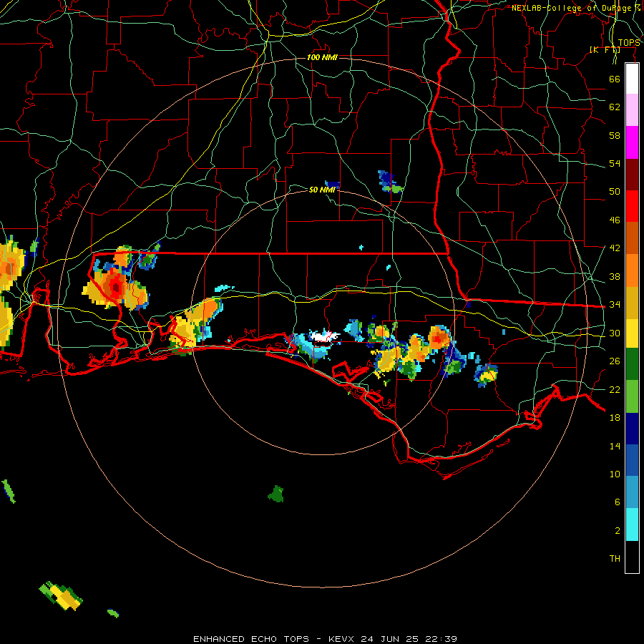
Task: Click the black TH legend swatch
Action: 632,557
